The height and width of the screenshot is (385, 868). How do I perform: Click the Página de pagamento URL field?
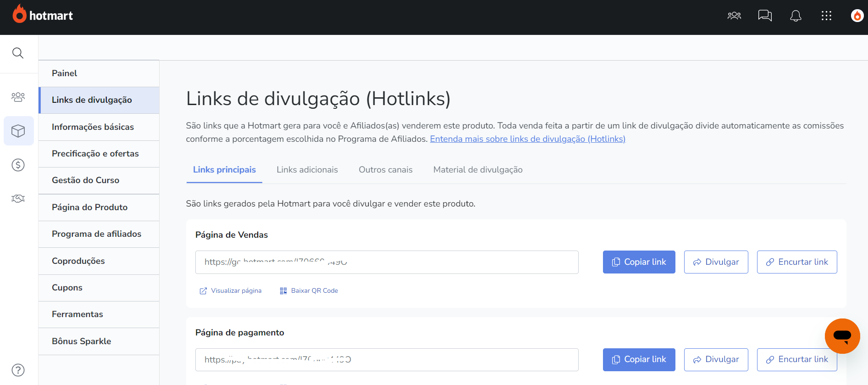[387, 360]
